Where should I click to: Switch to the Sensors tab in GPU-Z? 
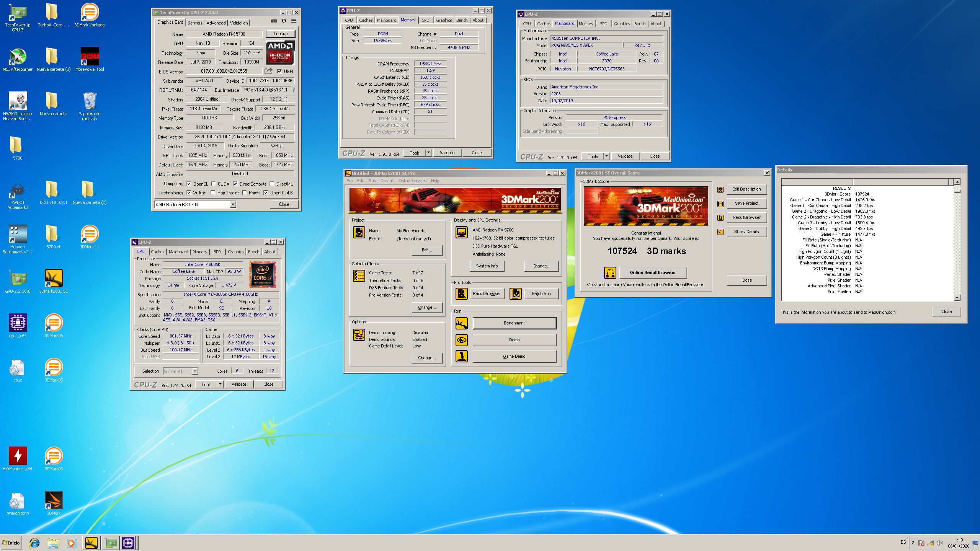195,23
